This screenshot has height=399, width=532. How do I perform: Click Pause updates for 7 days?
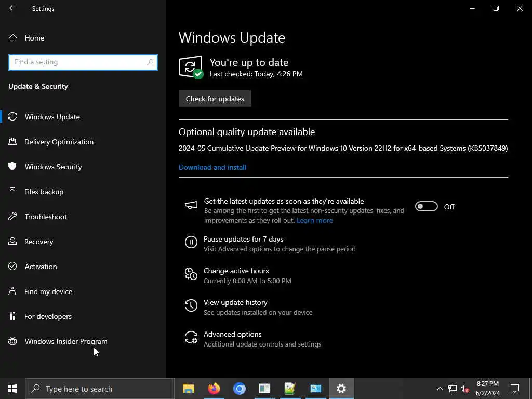(243, 239)
